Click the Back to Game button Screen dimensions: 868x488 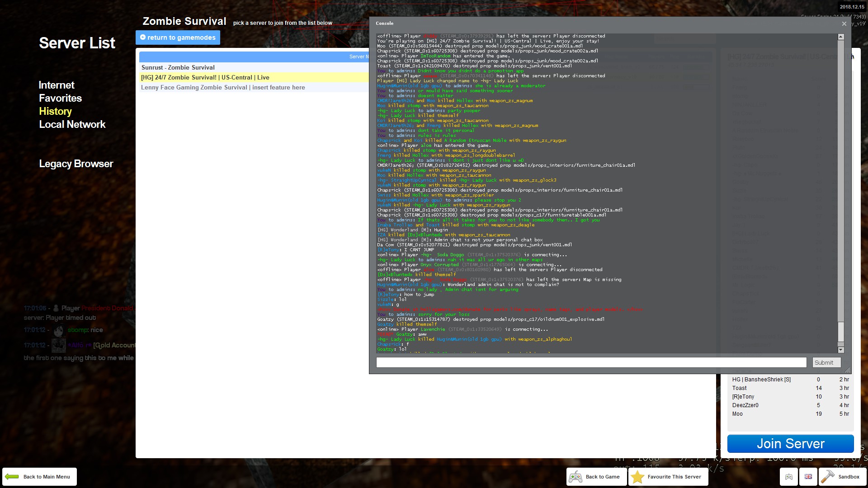tap(597, 477)
